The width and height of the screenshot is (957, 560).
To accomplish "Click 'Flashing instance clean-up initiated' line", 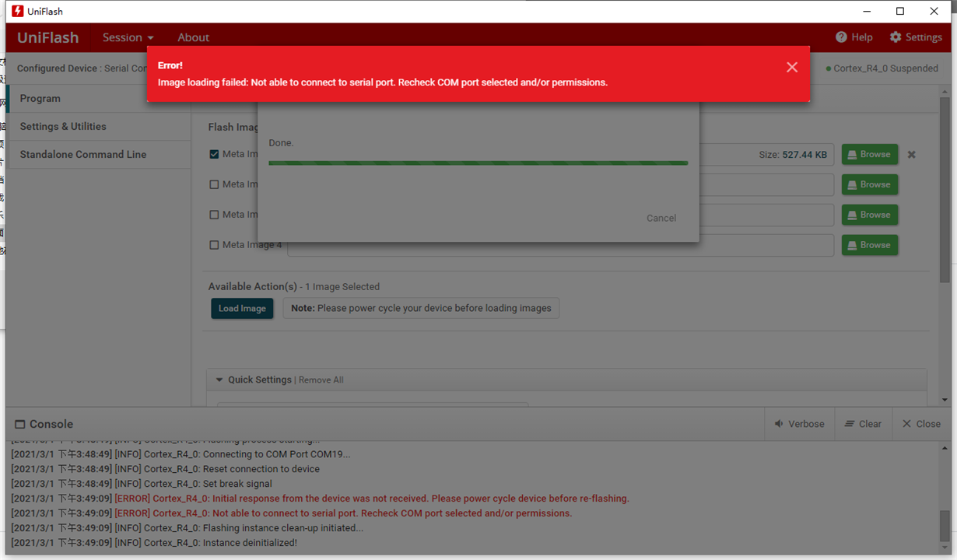I will coord(187,528).
